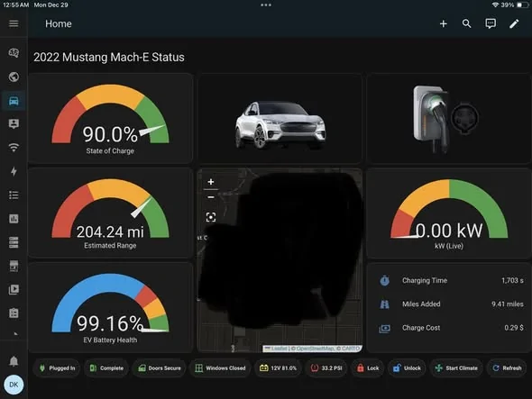Tap the Plugged In status chip
Image resolution: width=532 pixels, height=399 pixels.
pyautogui.click(x=57, y=368)
